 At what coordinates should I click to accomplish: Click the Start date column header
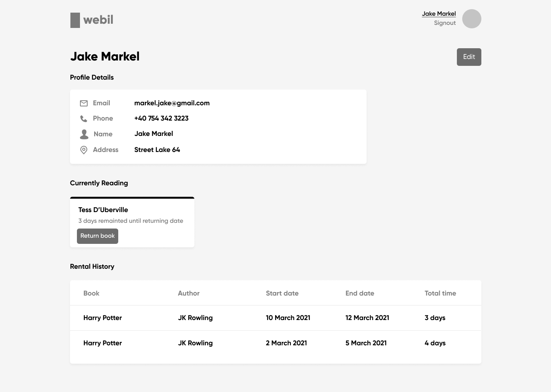coord(282,293)
